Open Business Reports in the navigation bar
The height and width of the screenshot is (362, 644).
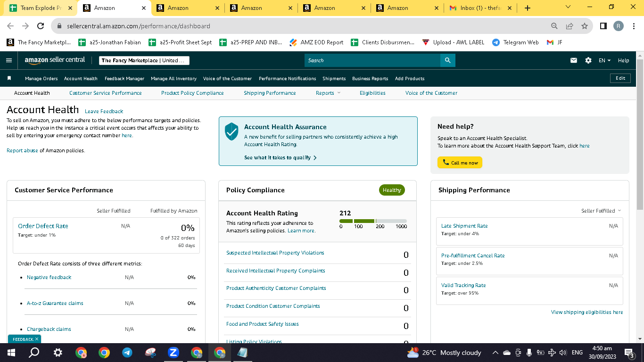click(370, 79)
